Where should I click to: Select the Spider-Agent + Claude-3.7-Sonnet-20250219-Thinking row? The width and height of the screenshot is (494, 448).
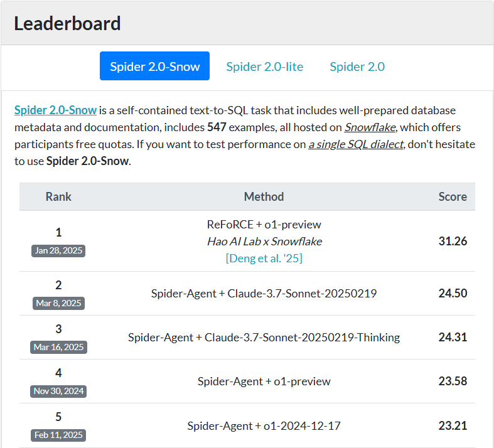[x=264, y=338]
